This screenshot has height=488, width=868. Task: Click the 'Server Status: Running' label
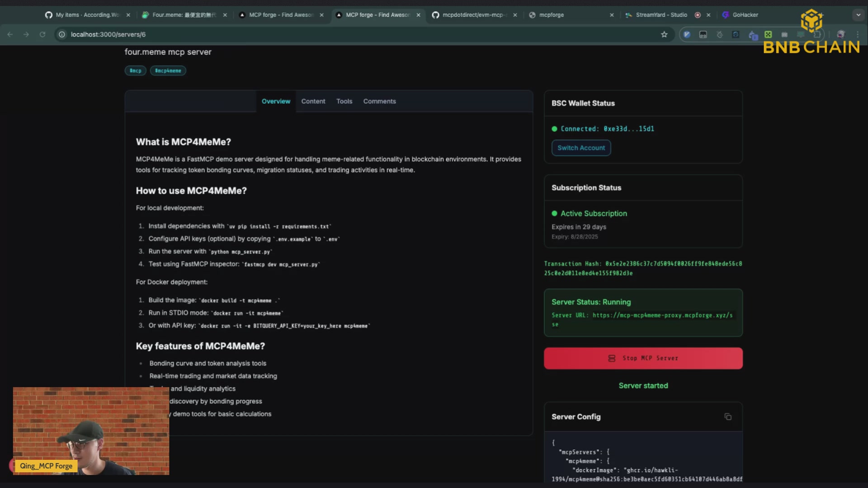point(591,302)
